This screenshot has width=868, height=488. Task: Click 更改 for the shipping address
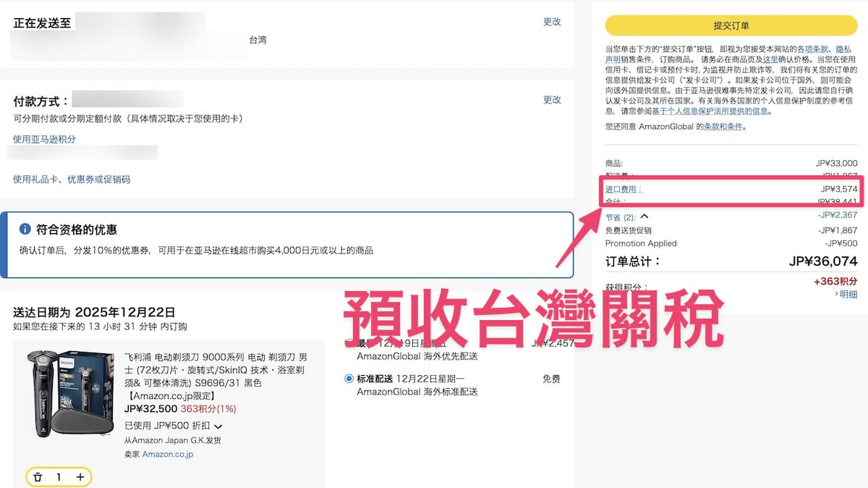click(552, 22)
